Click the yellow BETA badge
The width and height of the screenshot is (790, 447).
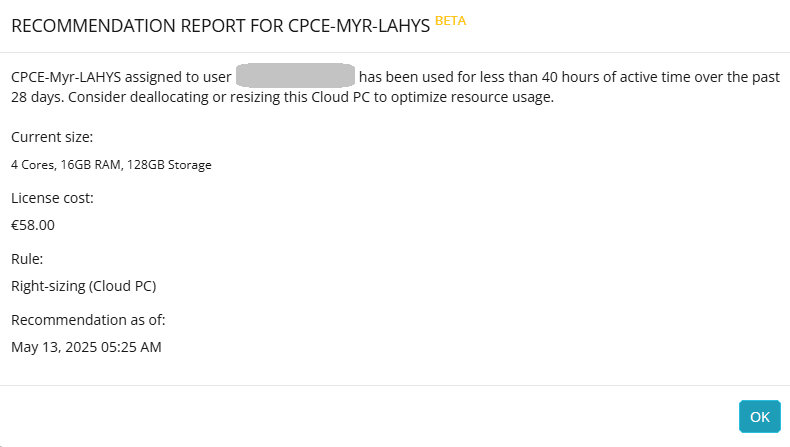click(x=450, y=21)
